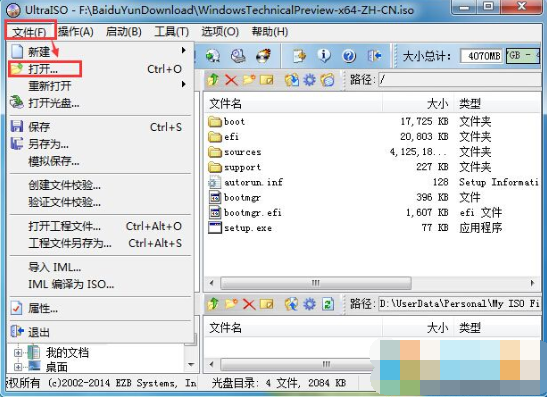Choose 另存为... menu entry
Screen dimensions: 547x397
100,144
